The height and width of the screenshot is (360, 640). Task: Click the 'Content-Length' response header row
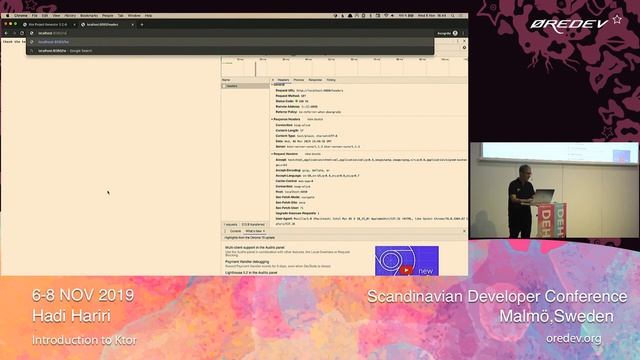(x=289, y=131)
